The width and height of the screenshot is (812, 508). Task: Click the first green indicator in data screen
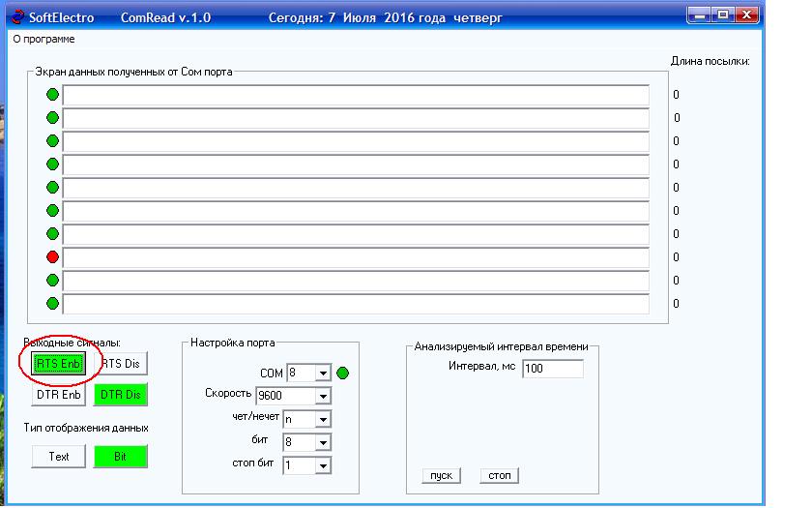coord(52,95)
